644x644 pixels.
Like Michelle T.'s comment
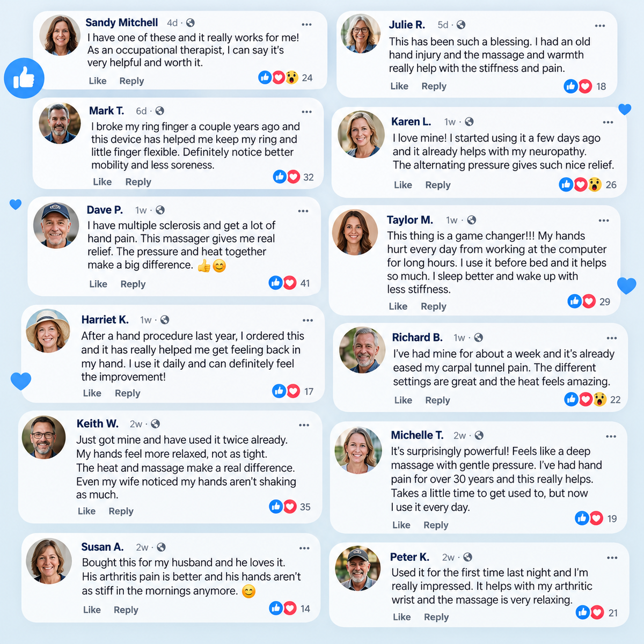(x=401, y=525)
